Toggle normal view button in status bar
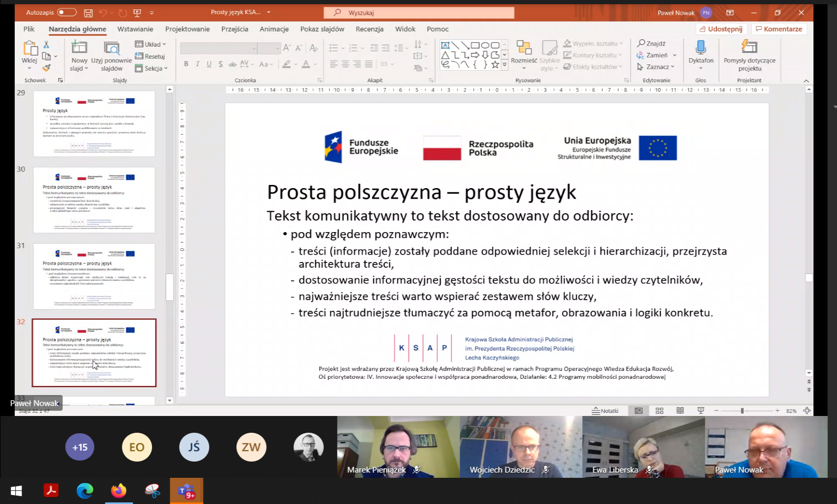The image size is (837, 504). click(x=638, y=411)
